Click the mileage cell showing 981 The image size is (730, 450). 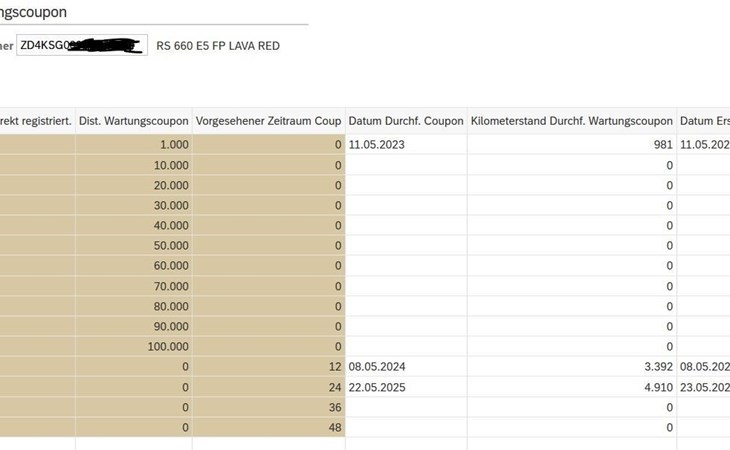click(x=571, y=145)
